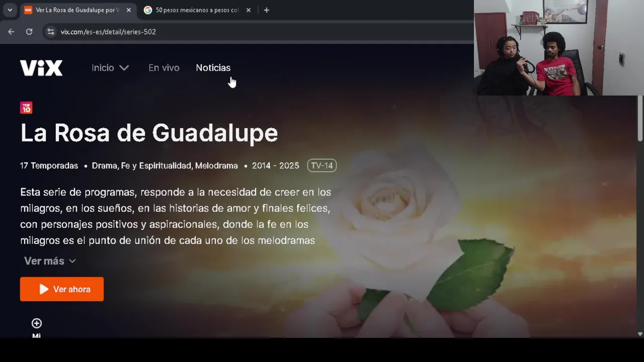
Task: Click the scrollbar down arrow
Action: (x=640, y=334)
